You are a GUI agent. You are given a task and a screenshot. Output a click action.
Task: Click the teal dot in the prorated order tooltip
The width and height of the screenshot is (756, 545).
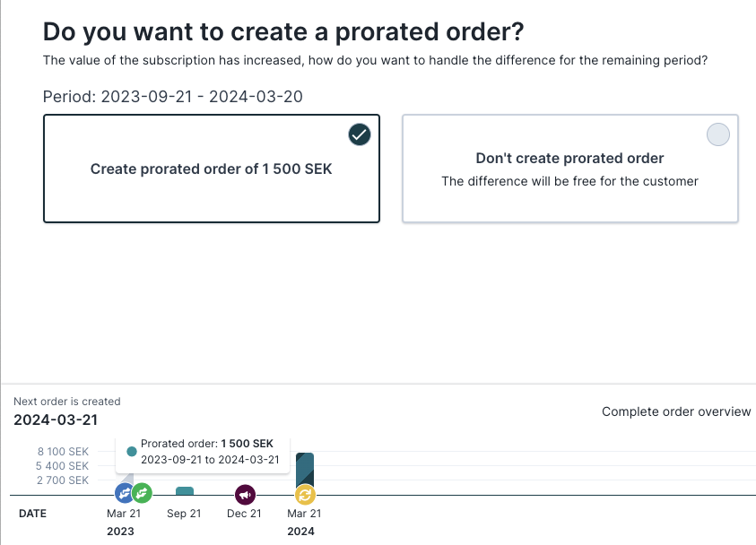[x=132, y=452]
